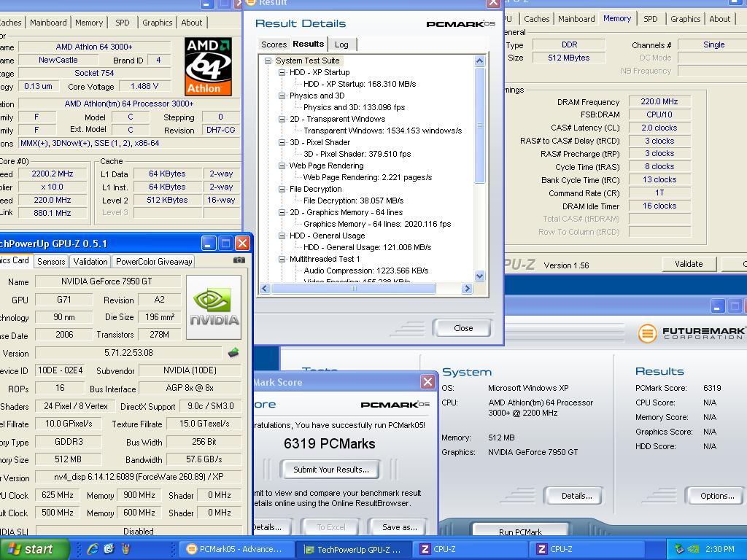The height and width of the screenshot is (560, 747).
Task: Click the taskbar clock showing 2:30 PM
Action: click(720, 549)
